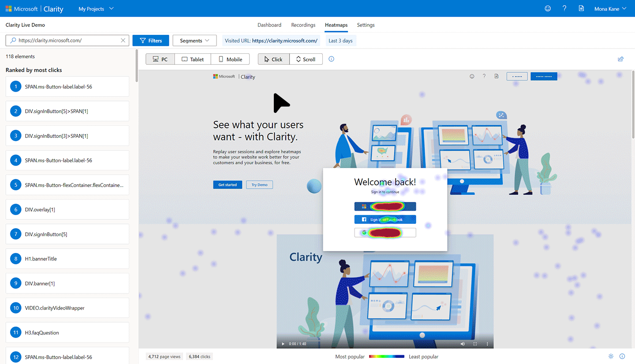Switch to Click heatmap mode
Screen dimensions: 635x364
[x=273, y=59]
